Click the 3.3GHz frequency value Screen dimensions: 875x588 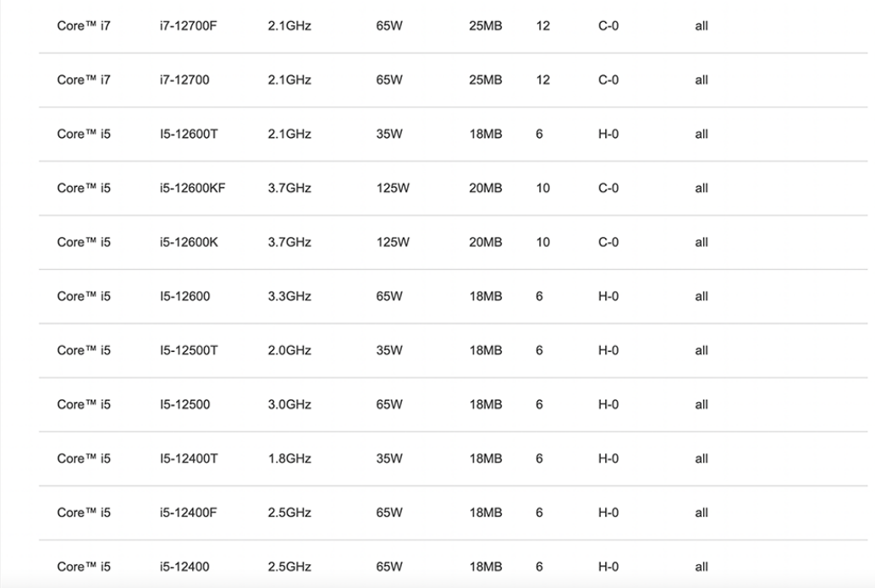[289, 297]
